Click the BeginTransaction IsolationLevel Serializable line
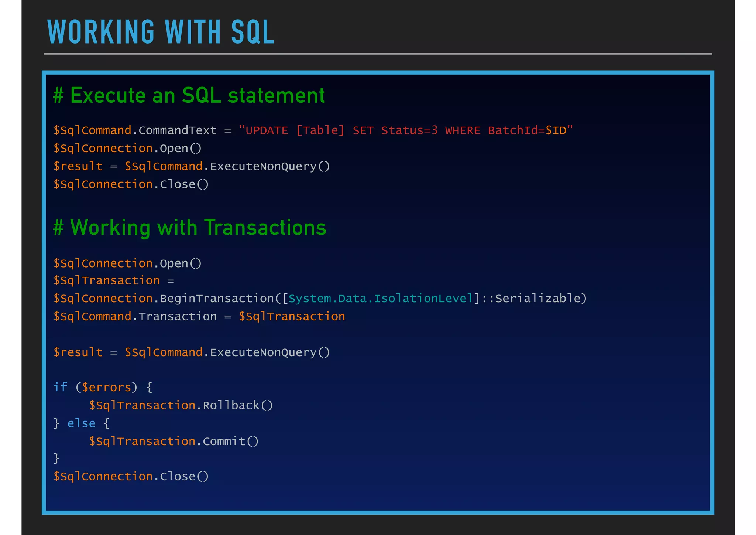This screenshot has width=756, height=535. [320, 299]
